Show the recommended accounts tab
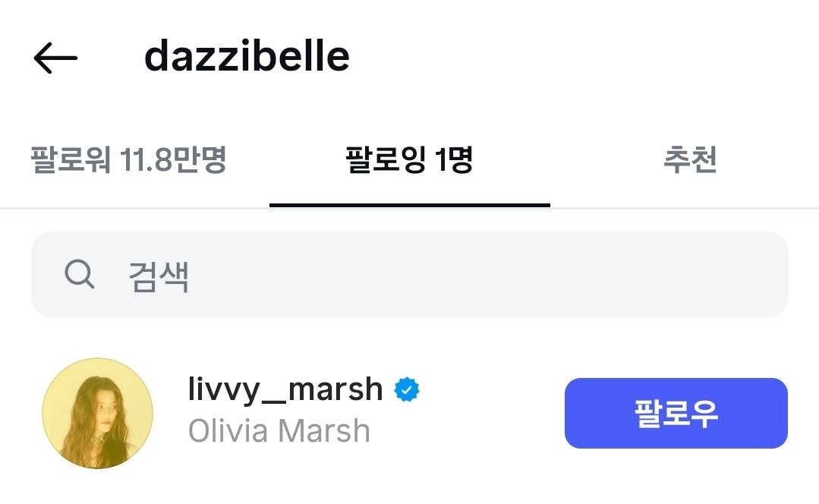The image size is (819, 504). click(689, 160)
